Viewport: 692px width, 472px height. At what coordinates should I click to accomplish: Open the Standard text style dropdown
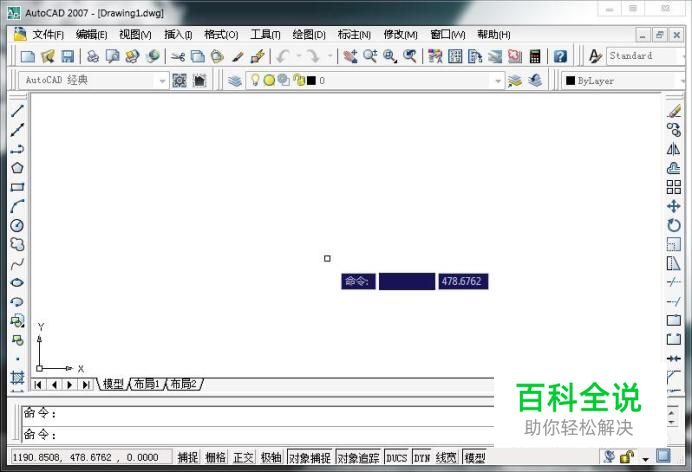(x=683, y=56)
